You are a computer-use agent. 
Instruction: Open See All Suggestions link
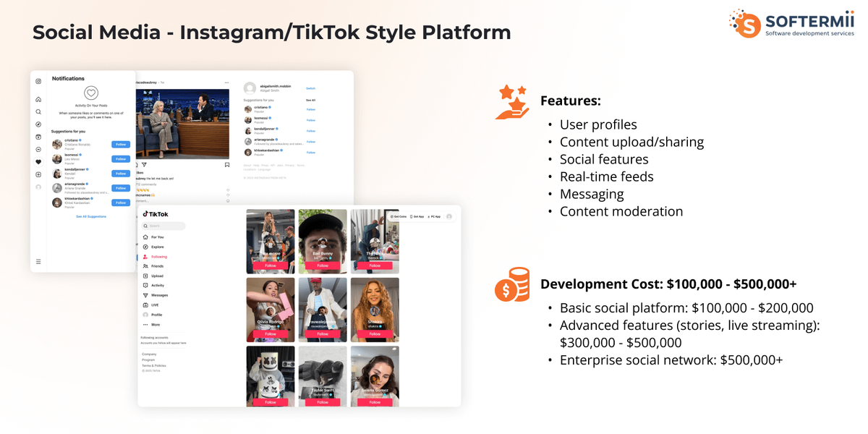tap(91, 216)
